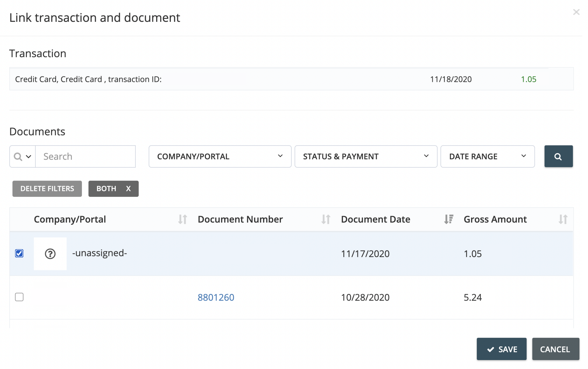Screen dimensions: 588x369
Task: Sort by Document Date descending icon
Action: (x=449, y=219)
